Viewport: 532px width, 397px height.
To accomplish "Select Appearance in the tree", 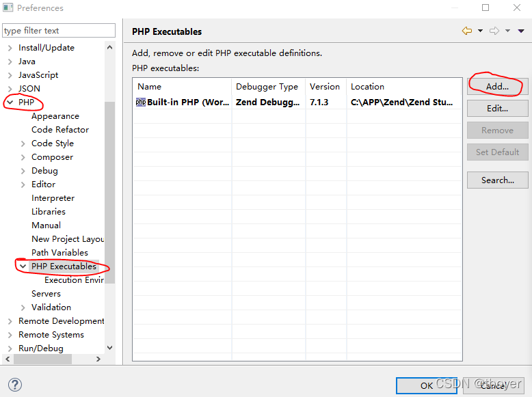I will pos(55,116).
